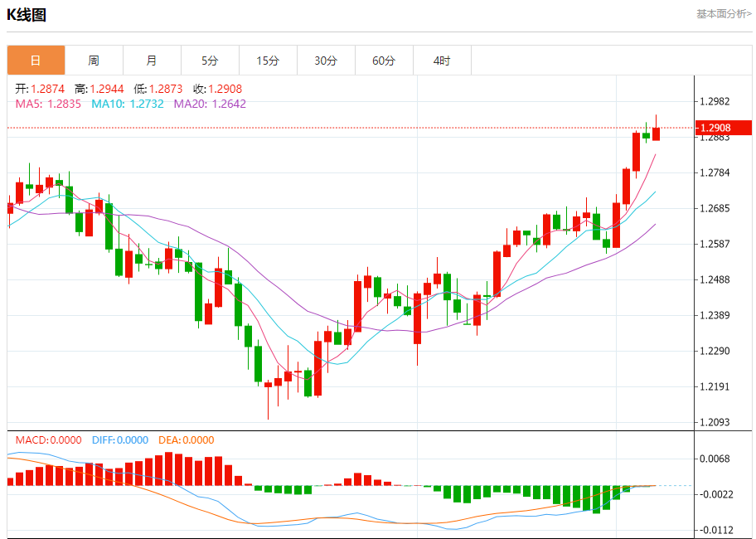This screenshot has width=756, height=539.
Task: Open the 60分 interval tab
Action: pyautogui.click(x=385, y=61)
